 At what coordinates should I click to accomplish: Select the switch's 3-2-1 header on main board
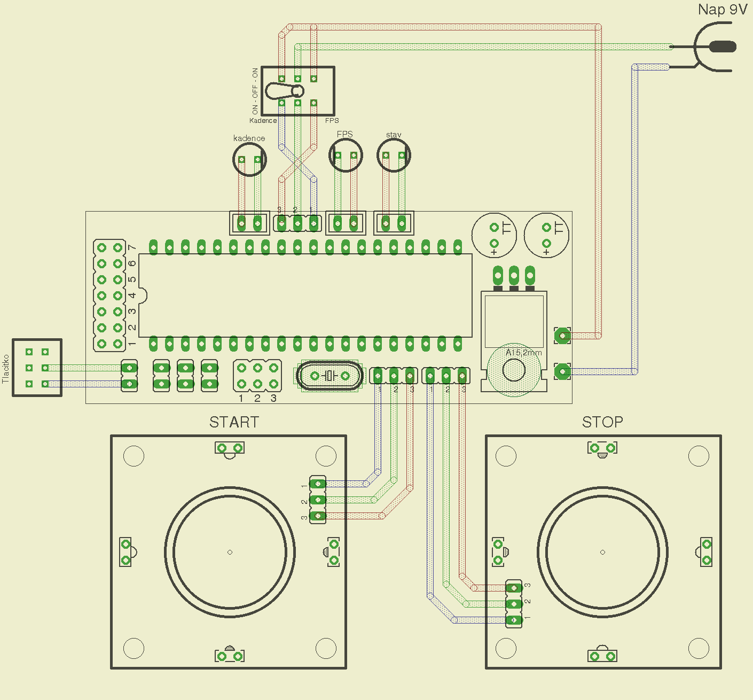pos(297,223)
